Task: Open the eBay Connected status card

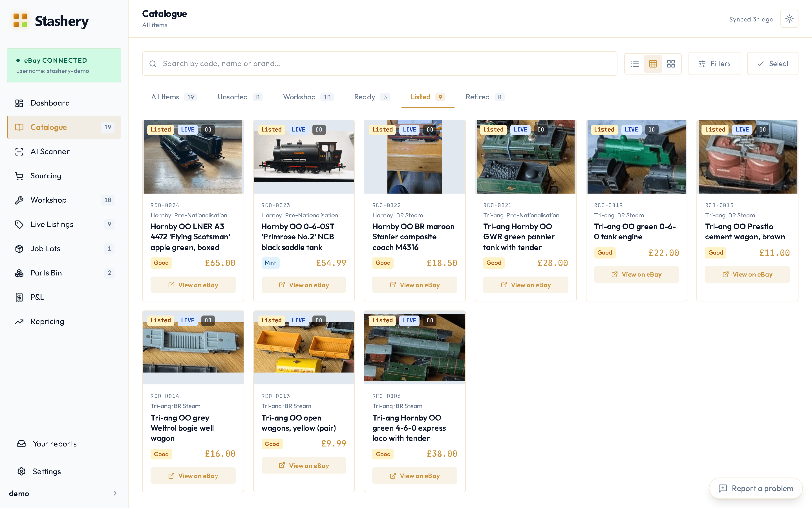Action: pyautogui.click(x=64, y=65)
